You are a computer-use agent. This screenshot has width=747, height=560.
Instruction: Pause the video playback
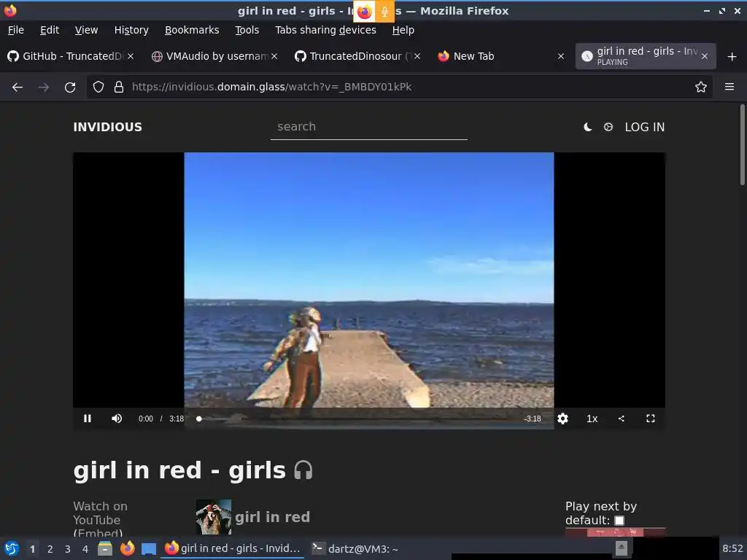(x=88, y=419)
